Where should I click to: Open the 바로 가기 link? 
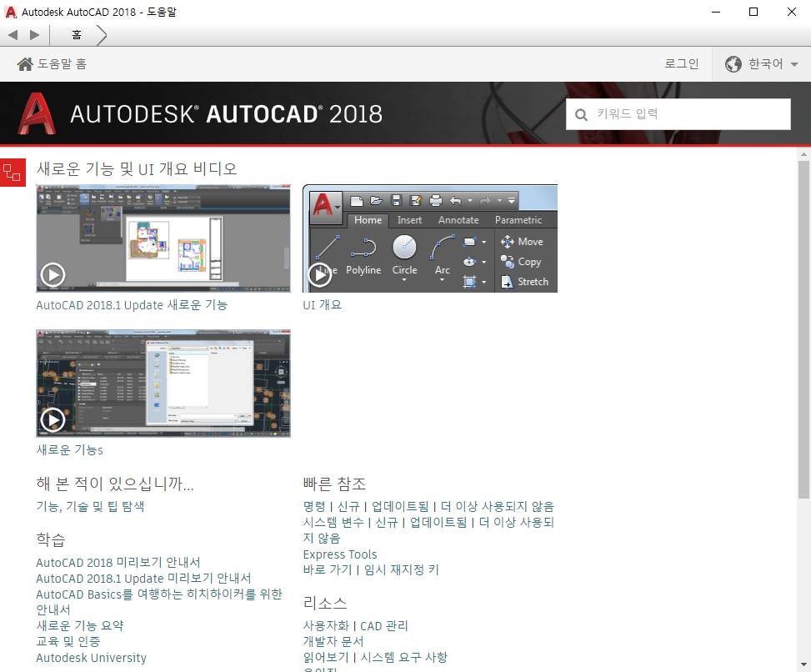[x=328, y=570]
